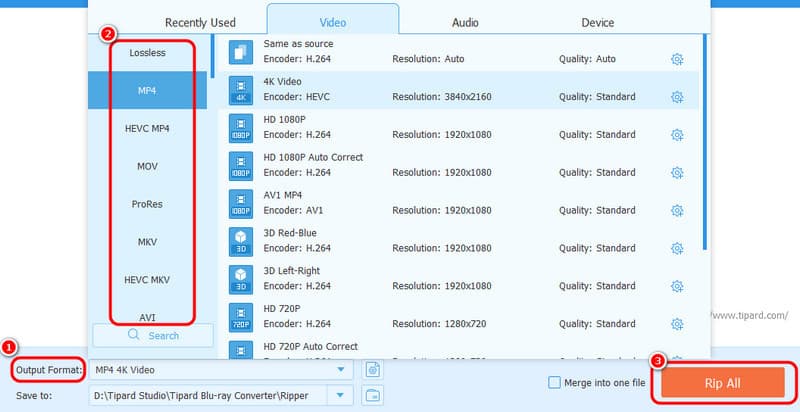The height and width of the screenshot is (412, 800).
Task: Open settings gear for HD 1080P preset
Action: pos(677,135)
